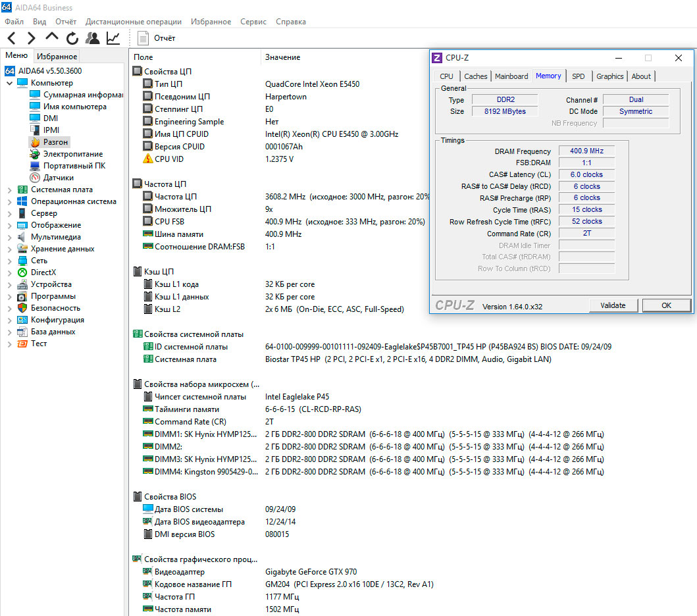The height and width of the screenshot is (616, 697).
Task: Open the IPMI tree entry
Action: click(44, 130)
